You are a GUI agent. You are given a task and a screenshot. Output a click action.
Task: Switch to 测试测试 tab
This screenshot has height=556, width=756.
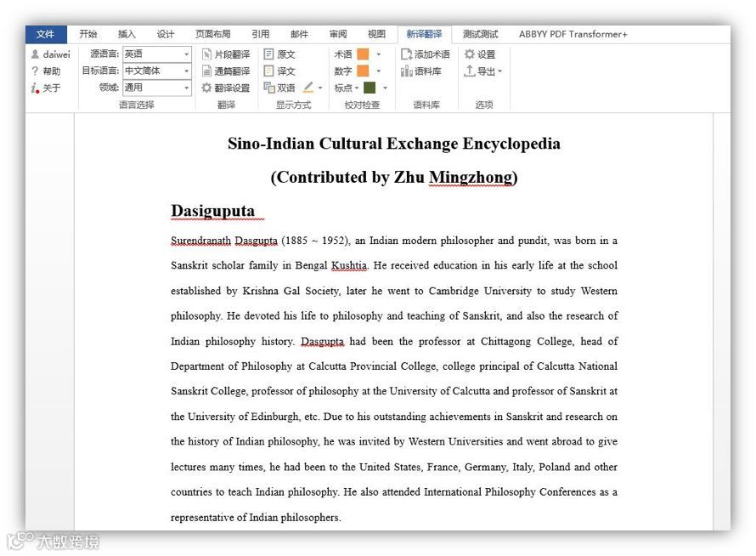480,34
